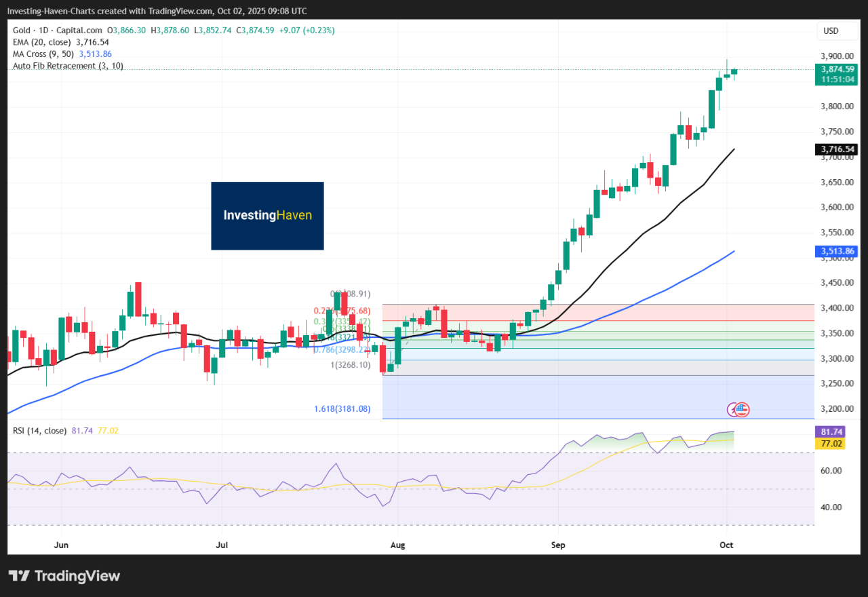
Task: Click the Oct label on the time axis
Action: (x=726, y=545)
